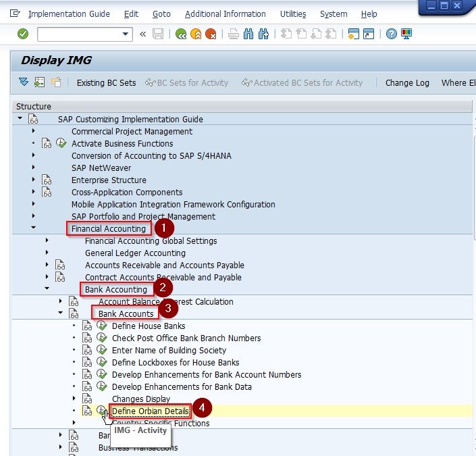Open documentation icon for Define Orbian Details
Screen dimensions: 476x456
coord(87,411)
